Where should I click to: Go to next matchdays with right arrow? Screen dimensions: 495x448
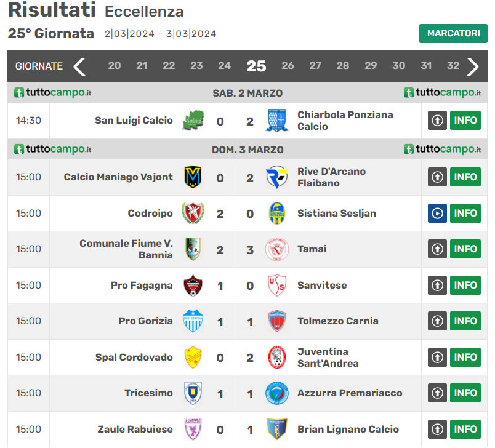tap(472, 66)
